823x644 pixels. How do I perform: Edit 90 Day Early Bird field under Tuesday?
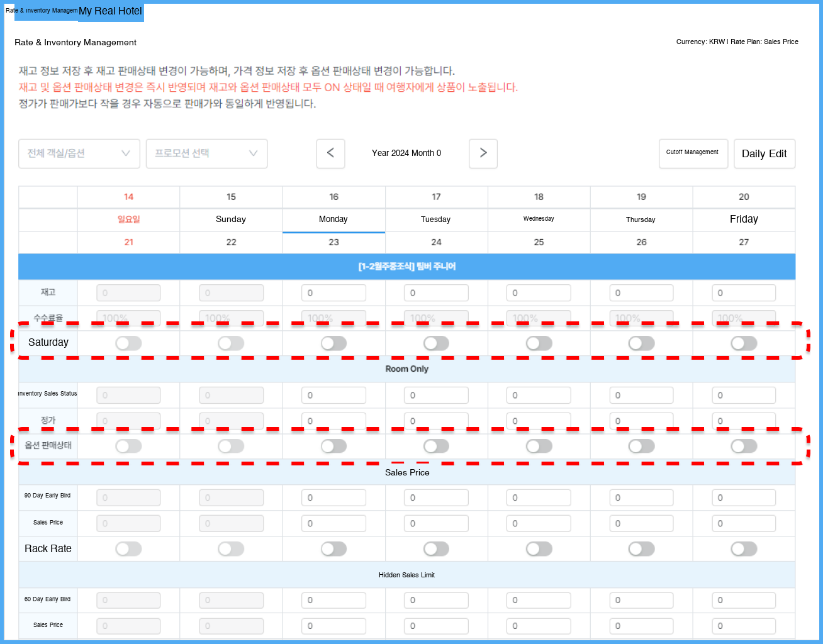(436, 498)
